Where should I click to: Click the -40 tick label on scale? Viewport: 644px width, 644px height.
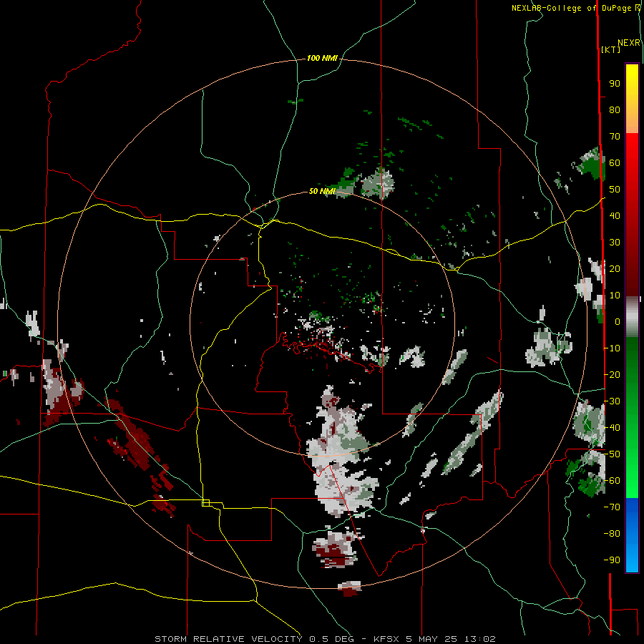(612, 428)
